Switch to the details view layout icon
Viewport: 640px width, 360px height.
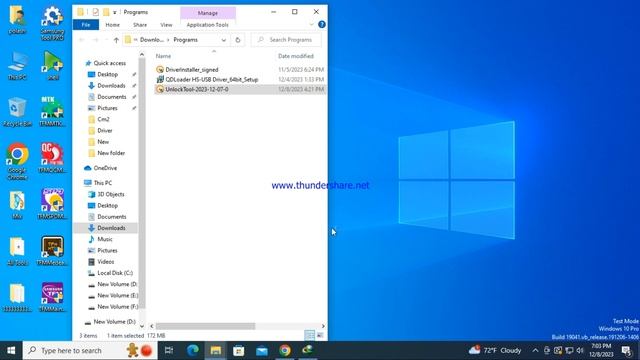[x=309, y=335]
